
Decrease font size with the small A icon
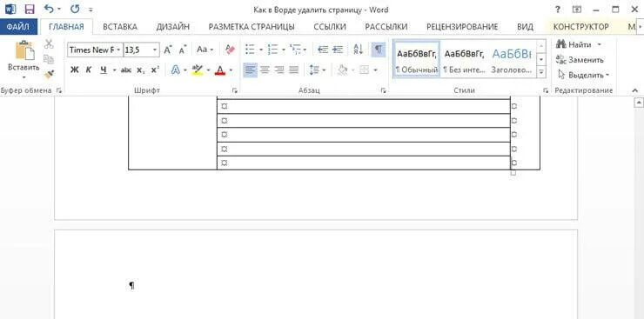pos(183,50)
